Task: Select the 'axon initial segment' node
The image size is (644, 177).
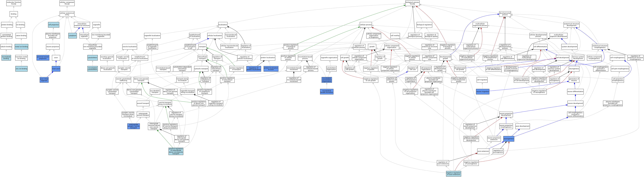Action: coord(44,80)
